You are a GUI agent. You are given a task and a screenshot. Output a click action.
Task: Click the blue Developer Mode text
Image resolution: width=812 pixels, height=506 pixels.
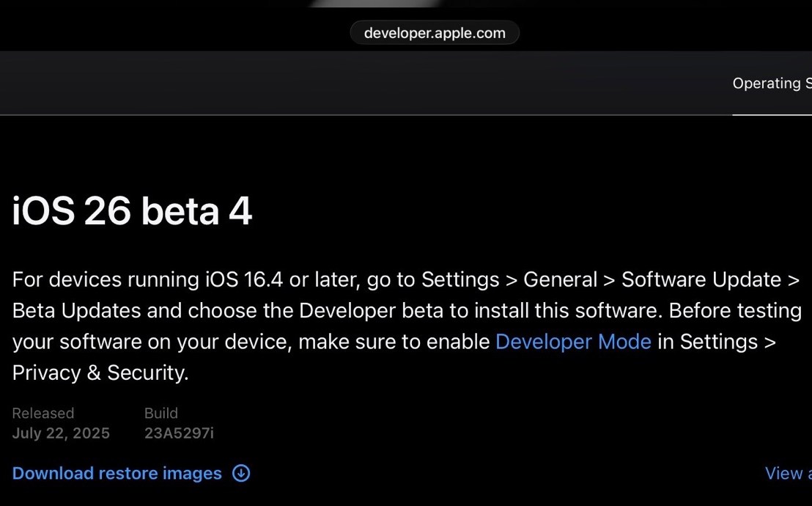pos(573,342)
